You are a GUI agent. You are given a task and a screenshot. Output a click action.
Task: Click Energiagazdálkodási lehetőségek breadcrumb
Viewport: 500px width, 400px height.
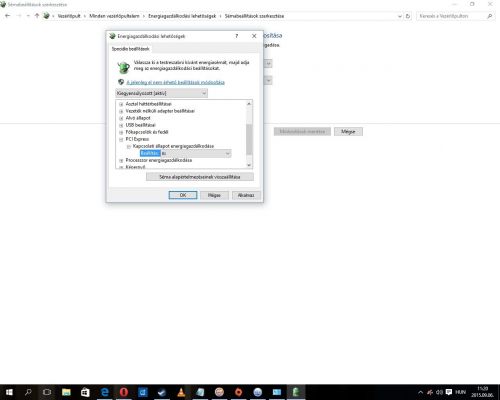(182, 16)
